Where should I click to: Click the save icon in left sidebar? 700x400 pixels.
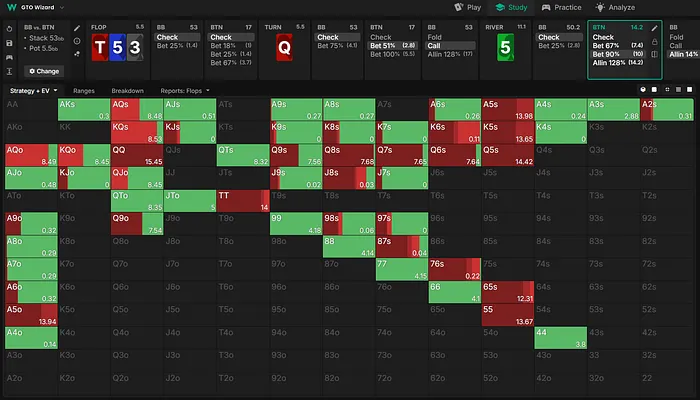coord(9,43)
